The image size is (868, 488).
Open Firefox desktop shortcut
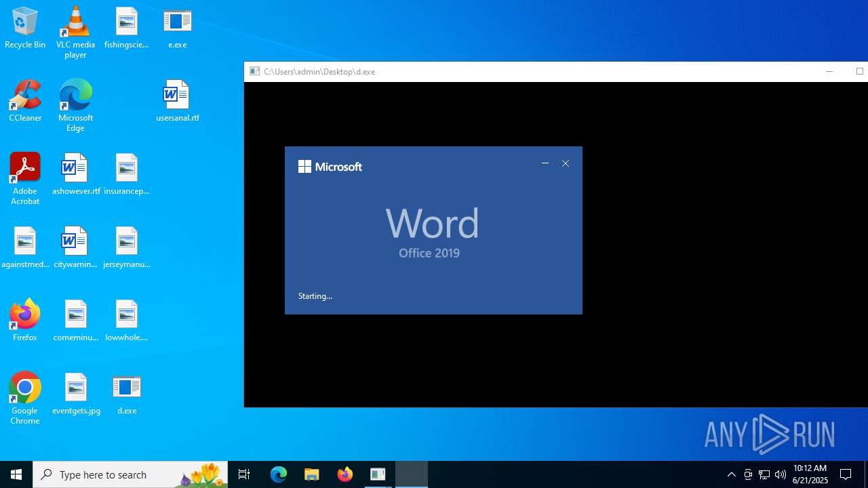[25, 321]
